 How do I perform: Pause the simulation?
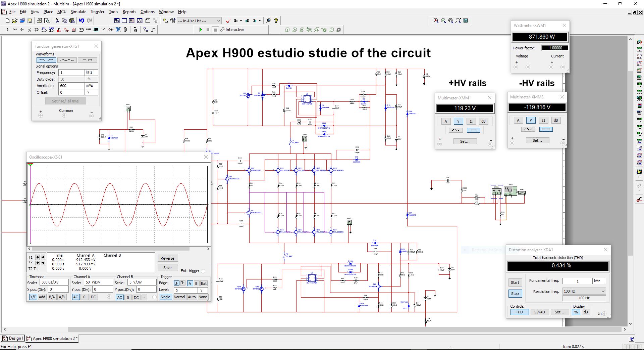click(x=208, y=30)
